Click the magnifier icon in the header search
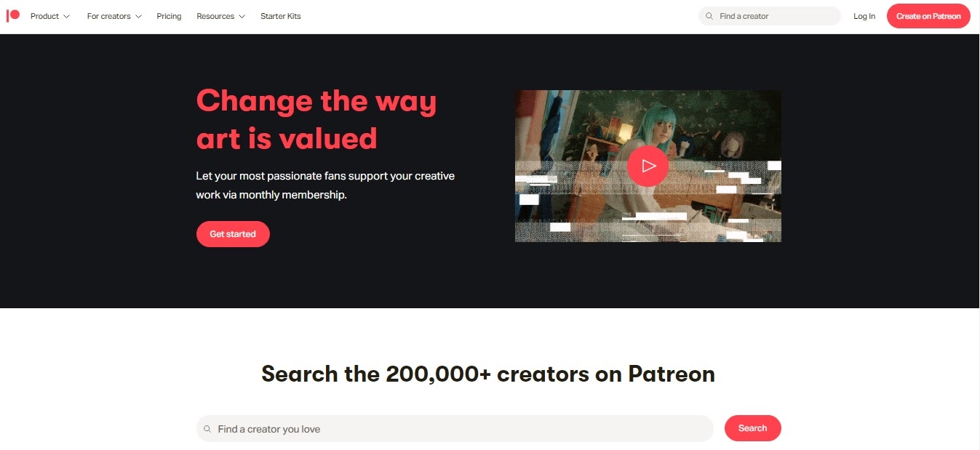980x450 pixels. 709,16
